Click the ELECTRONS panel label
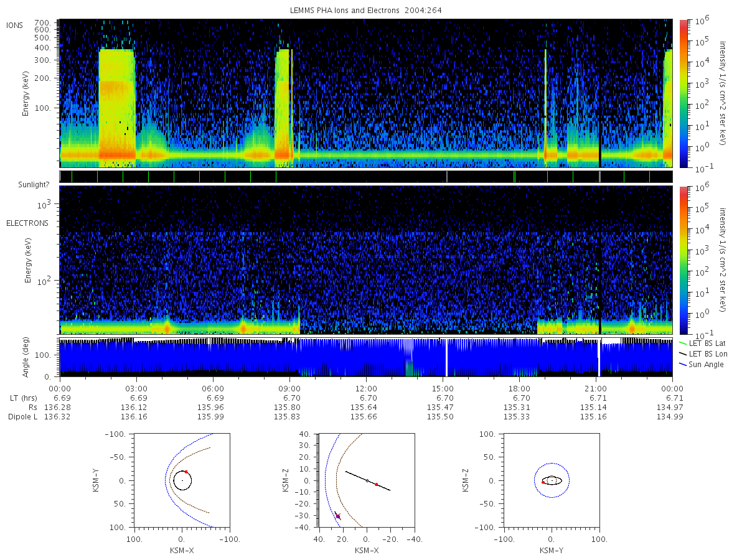 pos(27,223)
